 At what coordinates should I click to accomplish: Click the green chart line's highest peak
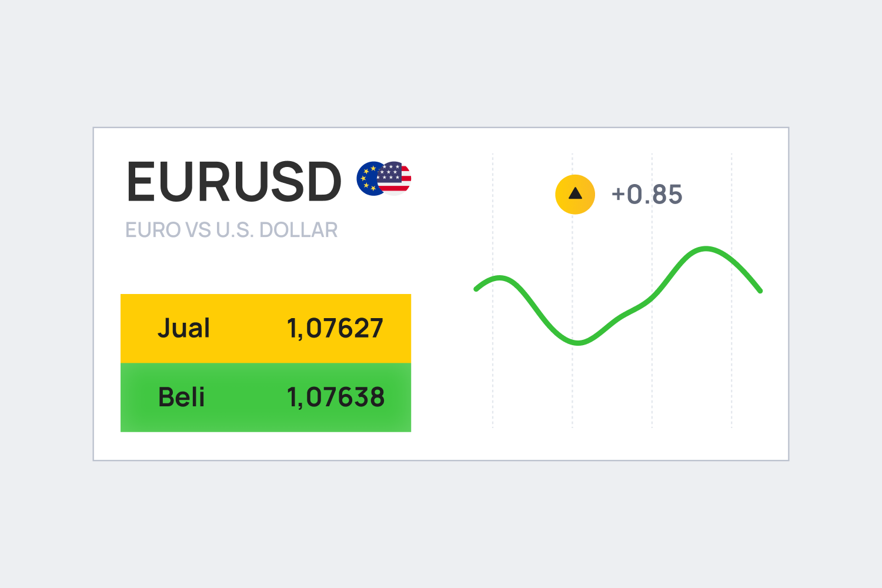(x=706, y=249)
